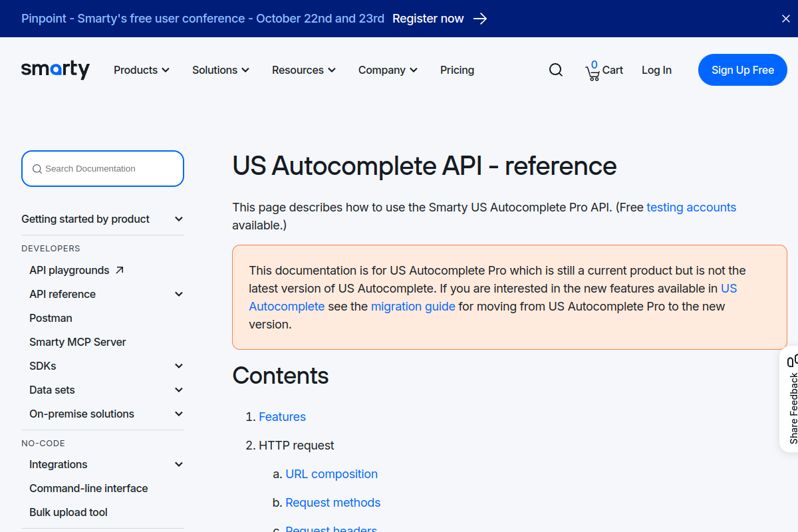Open the Company dropdown menu
Screen dimensions: 798x532
[x=388, y=70]
